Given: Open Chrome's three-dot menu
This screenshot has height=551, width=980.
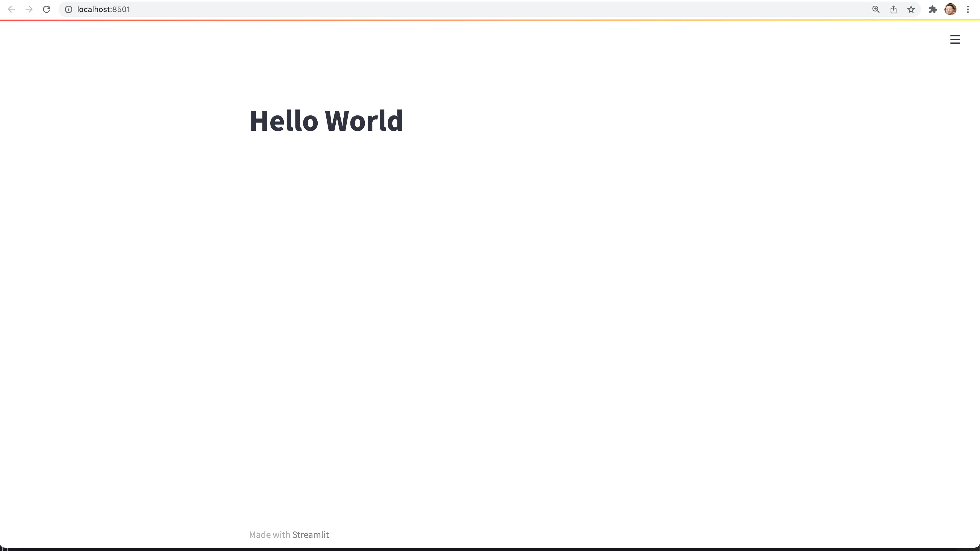Looking at the screenshot, I should pyautogui.click(x=968, y=10).
